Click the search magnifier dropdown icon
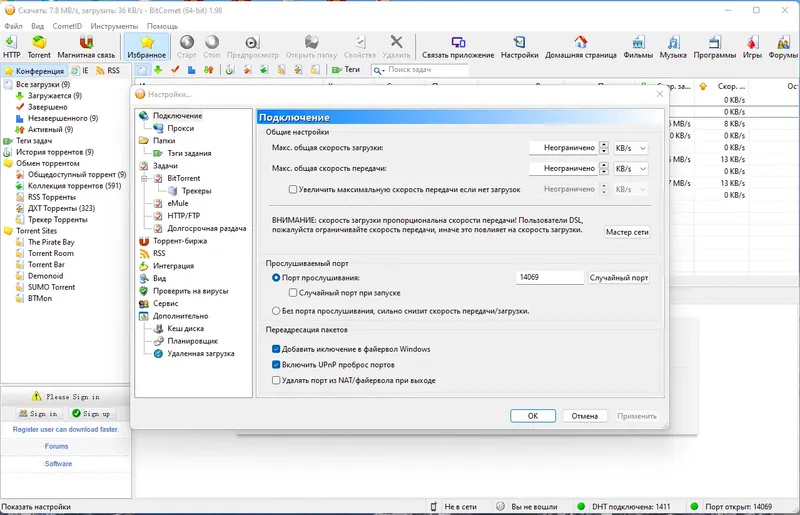The height and width of the screenshot is (515, 800). 379,70
